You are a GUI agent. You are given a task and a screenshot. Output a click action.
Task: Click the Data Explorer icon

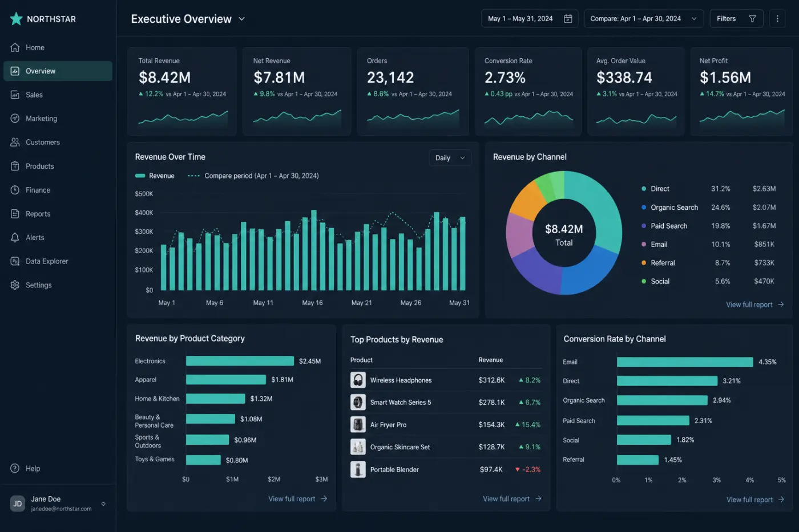(x=15, y=261)
